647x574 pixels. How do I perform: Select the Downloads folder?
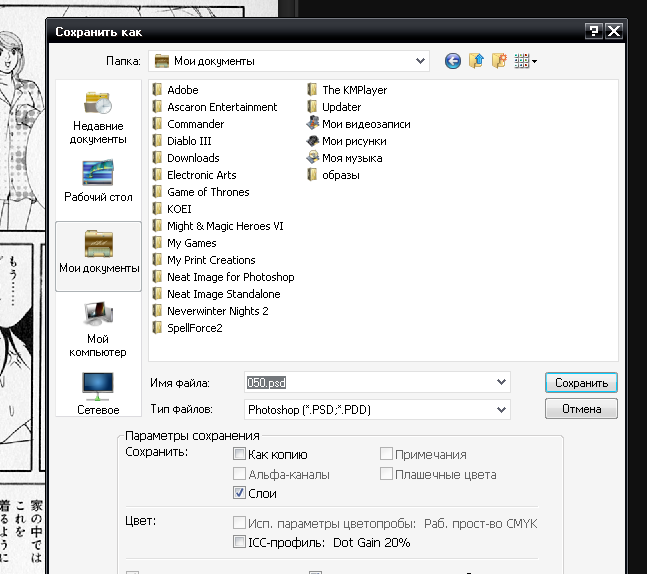coord(186,158)
